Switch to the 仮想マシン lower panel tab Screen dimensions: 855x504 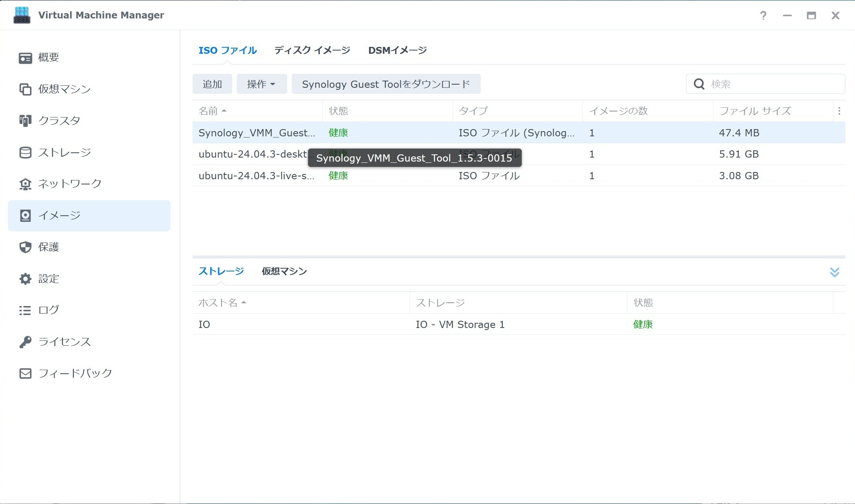click(284, 271)
